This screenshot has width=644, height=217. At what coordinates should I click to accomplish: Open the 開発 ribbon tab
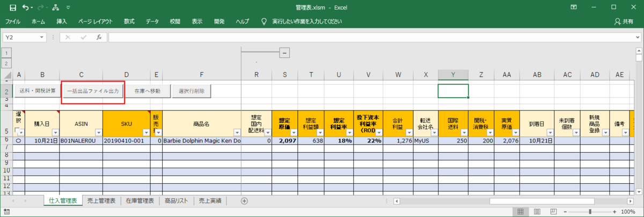pos(219,21)
